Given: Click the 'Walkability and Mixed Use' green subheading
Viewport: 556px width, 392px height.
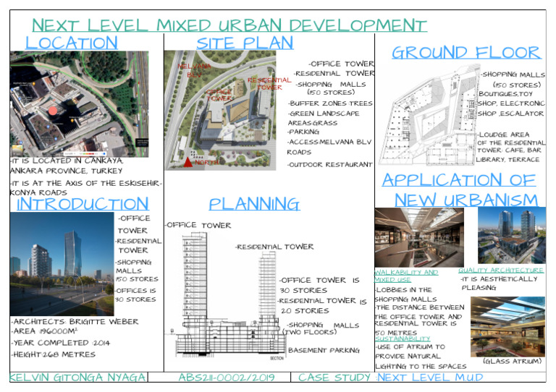Looking at the screenshot, I should [x=406, y=276].
